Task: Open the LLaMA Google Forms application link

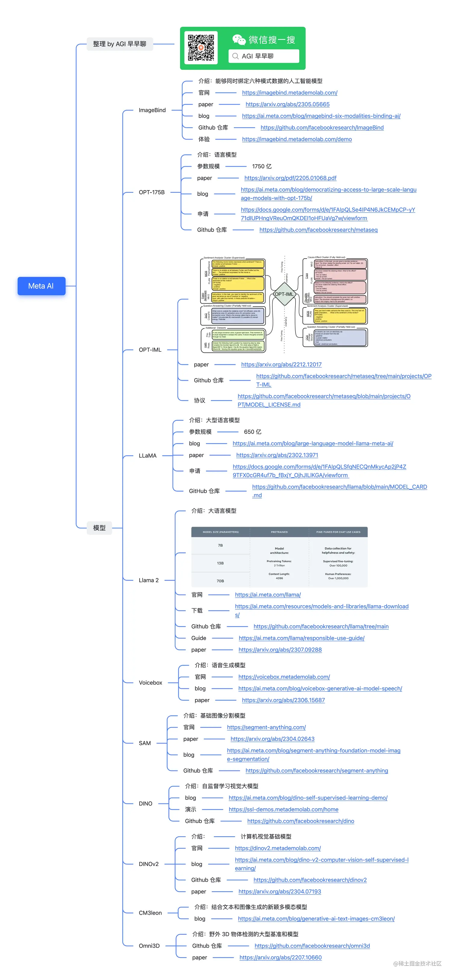Action: click(320, 471)
